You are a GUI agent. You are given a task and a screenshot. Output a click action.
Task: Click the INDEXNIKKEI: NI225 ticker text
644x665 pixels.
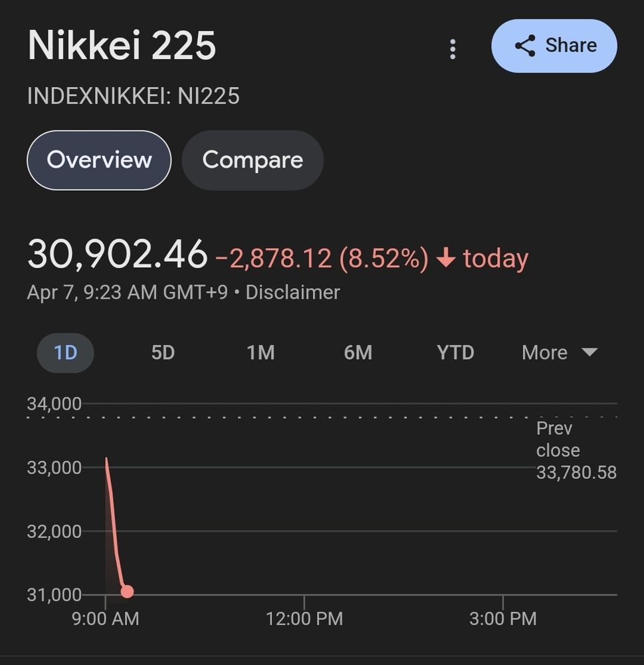coord(133,96)
